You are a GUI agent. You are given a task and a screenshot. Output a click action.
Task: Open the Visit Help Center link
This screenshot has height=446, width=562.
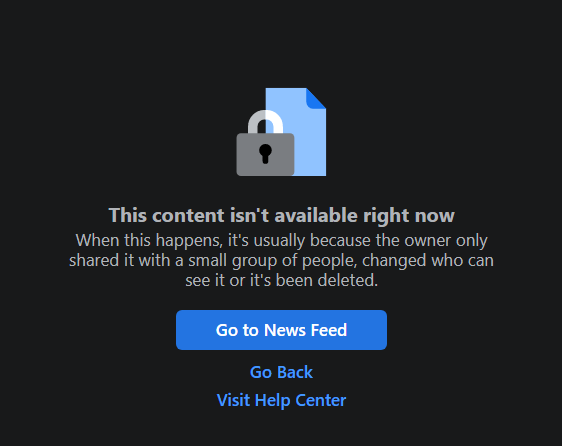point(281,400)
